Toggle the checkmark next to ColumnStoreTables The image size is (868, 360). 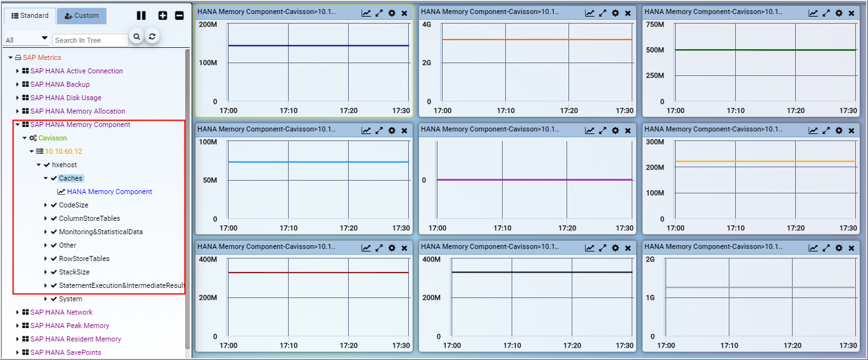click(54, 218)
